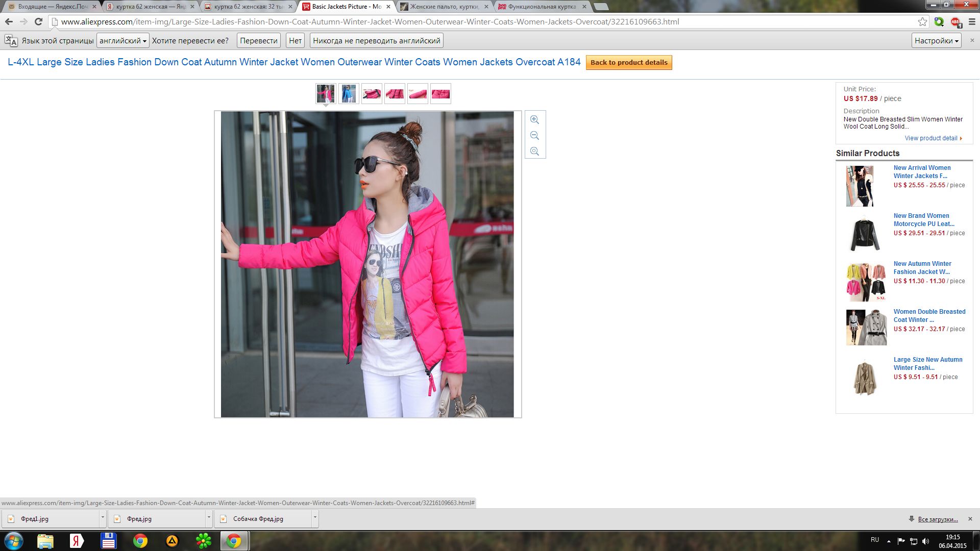This screenshot has height=551, width=980.
Task: Open the 'View product detail' link
Action: pos(930,138)
